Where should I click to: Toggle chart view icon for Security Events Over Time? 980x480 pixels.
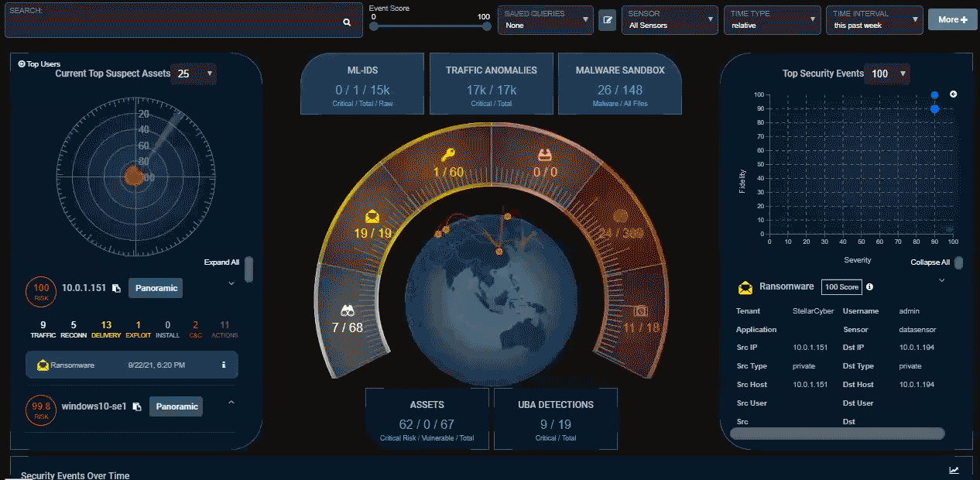coord(954,470)
